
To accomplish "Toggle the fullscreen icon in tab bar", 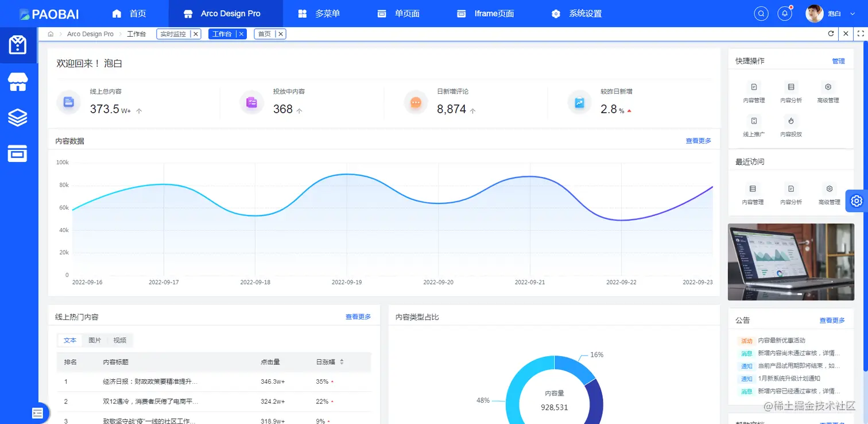I will (861, 34).
